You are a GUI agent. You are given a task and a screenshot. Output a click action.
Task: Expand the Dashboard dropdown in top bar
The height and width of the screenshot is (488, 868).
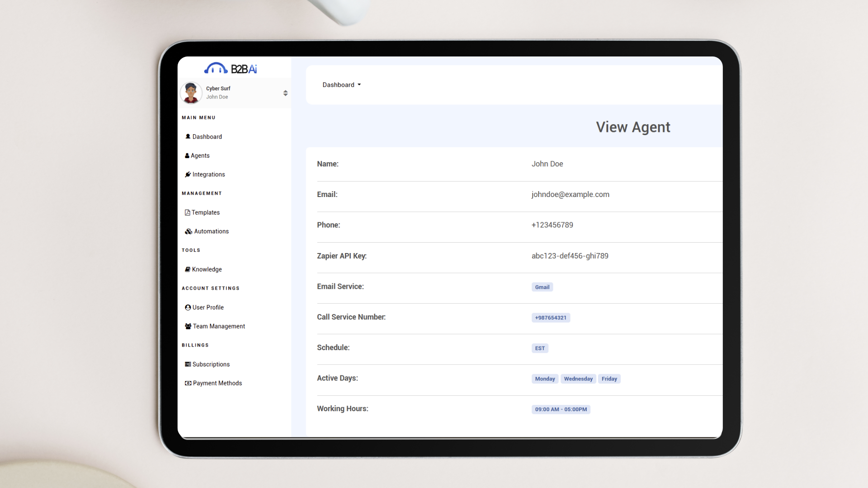click(x=342, y=85)
